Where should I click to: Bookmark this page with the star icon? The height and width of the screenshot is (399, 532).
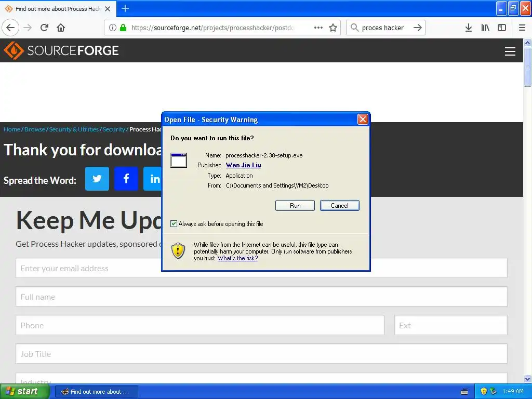[333, 28]
